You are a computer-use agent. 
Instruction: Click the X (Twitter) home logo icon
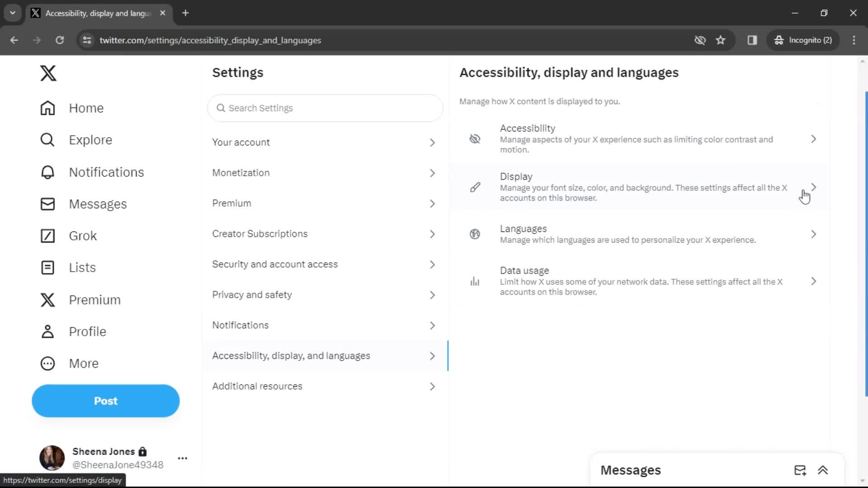click(x=47, y=73)
